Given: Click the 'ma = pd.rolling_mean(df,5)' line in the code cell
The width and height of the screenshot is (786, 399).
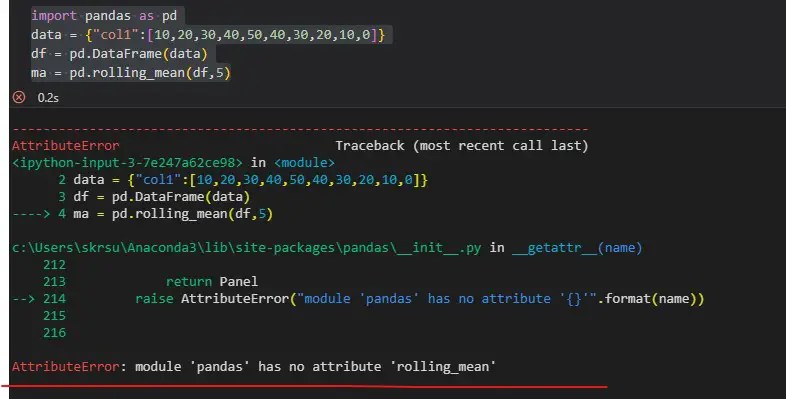Looking at the screenshot, I should [131, 73].
